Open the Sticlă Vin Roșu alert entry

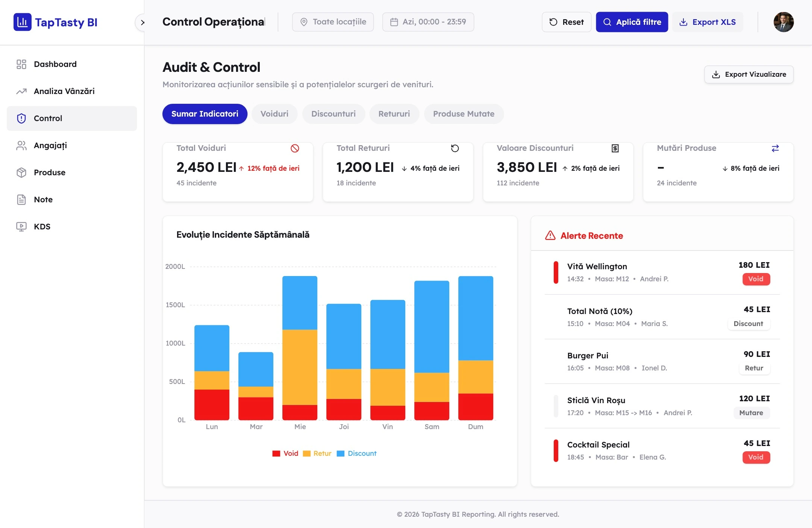662,406
